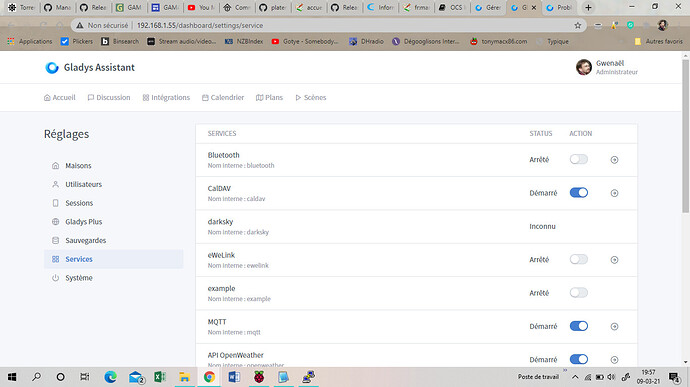The width and height of the screenshot is (690, 387).
Task: Open MQTT service action circle icon
Action: [x=614, y=326]
